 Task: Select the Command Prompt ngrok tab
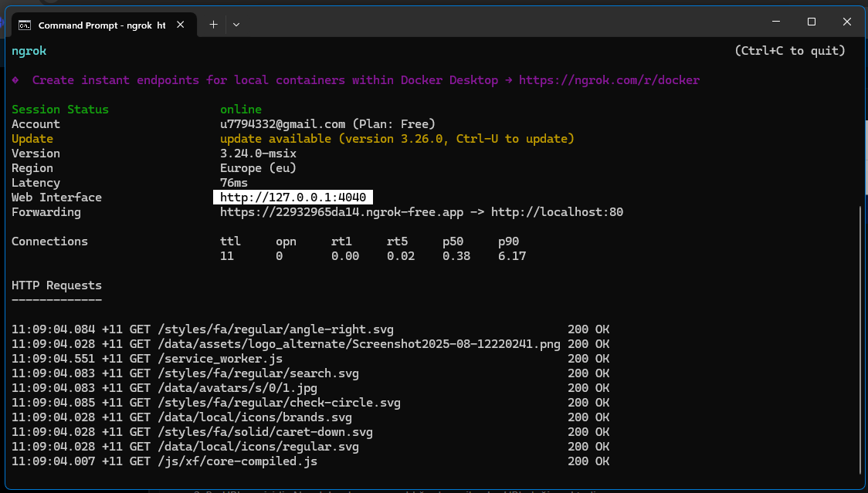click(104, 25)
